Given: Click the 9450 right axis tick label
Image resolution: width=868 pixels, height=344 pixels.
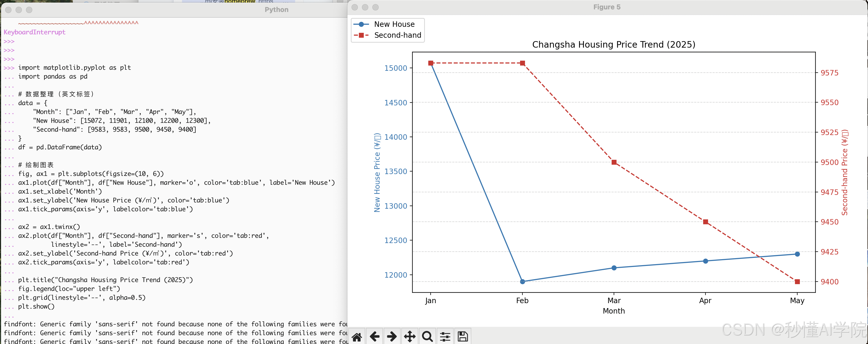Looking at the screenshot, I should (x=829, y=222).
